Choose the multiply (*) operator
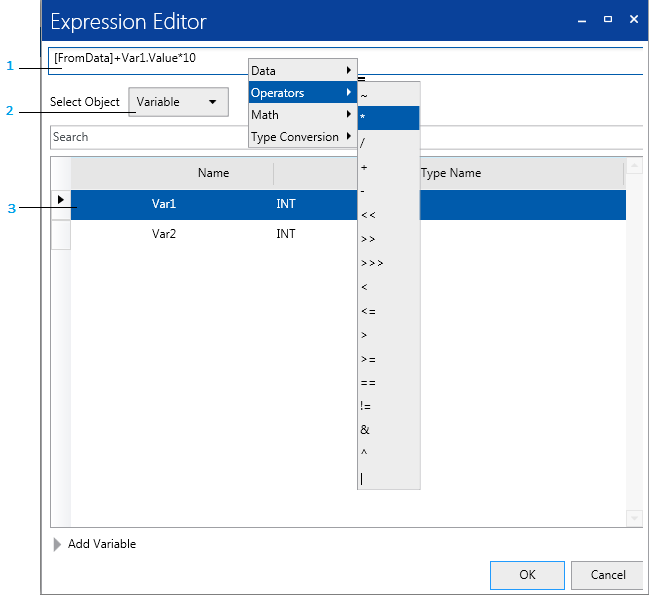This screenshot has width=649, height=595. coord(388,118)
